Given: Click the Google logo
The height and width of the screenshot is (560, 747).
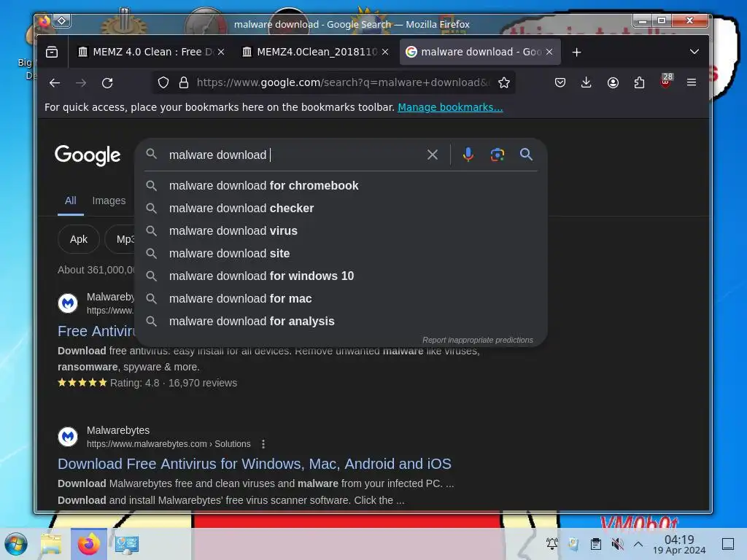Looking at the screenshot, I should [88, 155].
